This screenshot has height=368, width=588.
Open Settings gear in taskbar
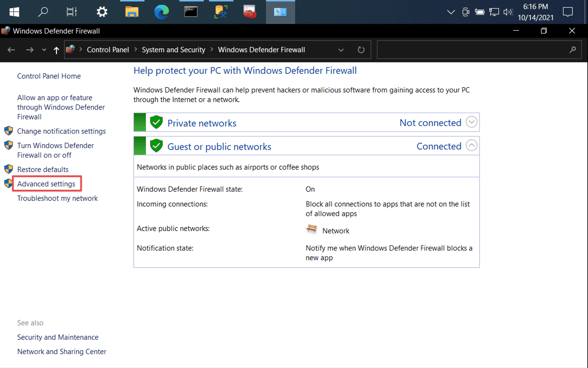click(x=102, y=12)
